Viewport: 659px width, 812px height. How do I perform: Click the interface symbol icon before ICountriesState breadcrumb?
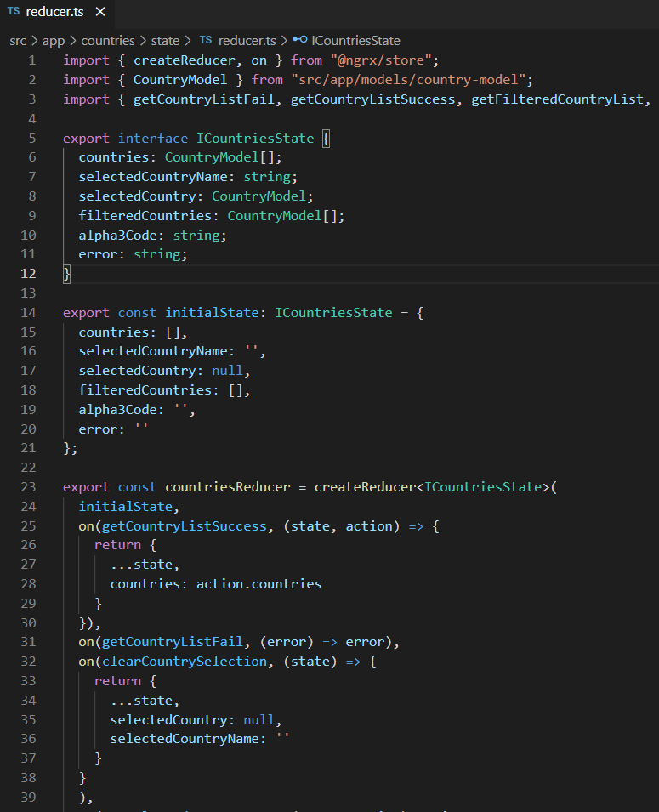point(300,40)
